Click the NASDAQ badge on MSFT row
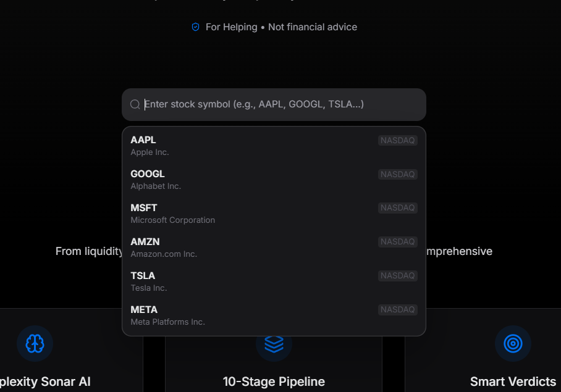The image size is (561, 392). coord(397,207)
